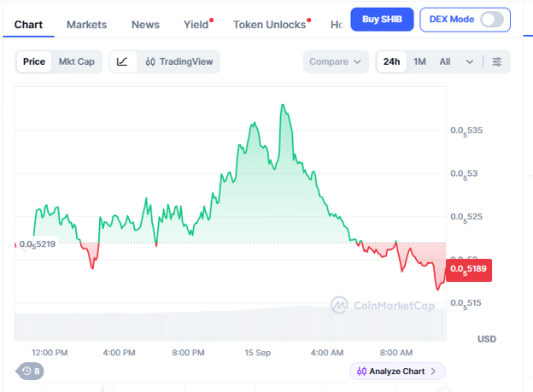The width and height of the screenshot is (533, 392).
Task: Open chart settings sliders icon
Action: point(496,61)
